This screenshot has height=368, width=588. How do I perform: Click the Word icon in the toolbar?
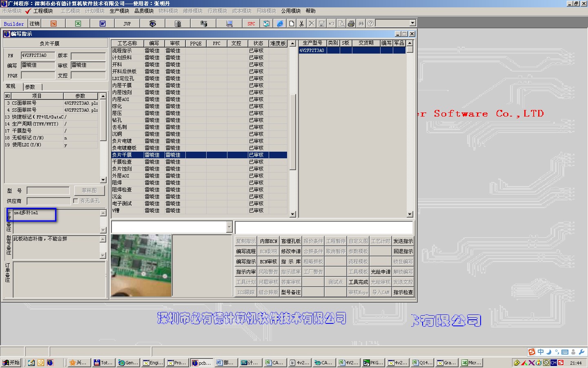102,24
